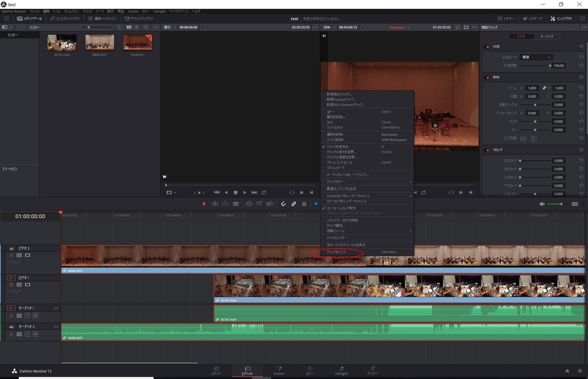
Task: Toggle timeline Snapping magnet
Action: tap(283, 204)
